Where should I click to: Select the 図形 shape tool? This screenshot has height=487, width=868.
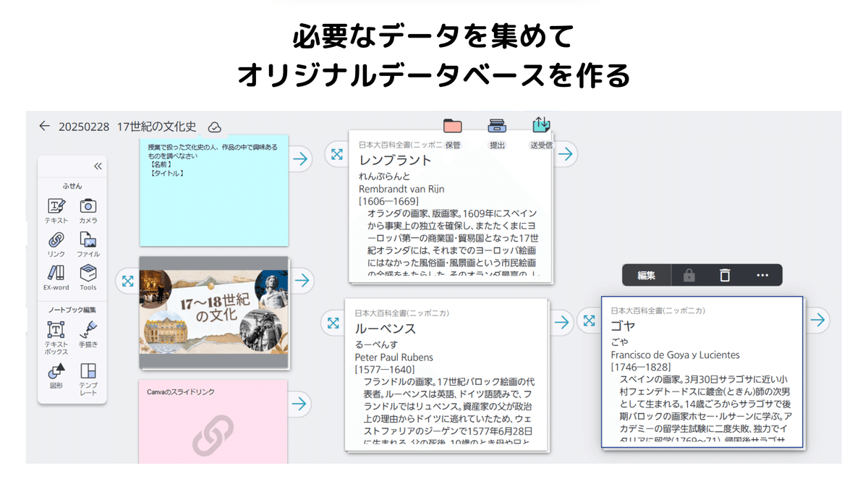coord(56,372)
